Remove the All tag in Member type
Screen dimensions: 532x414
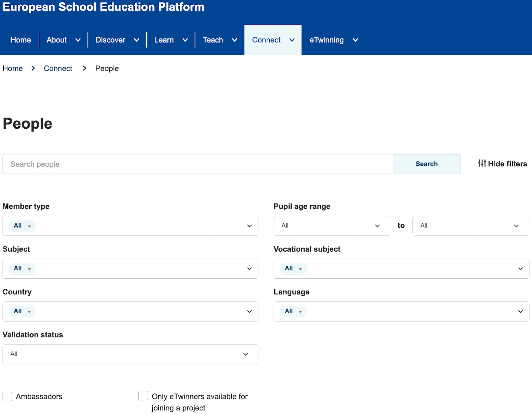pos(29,226)
